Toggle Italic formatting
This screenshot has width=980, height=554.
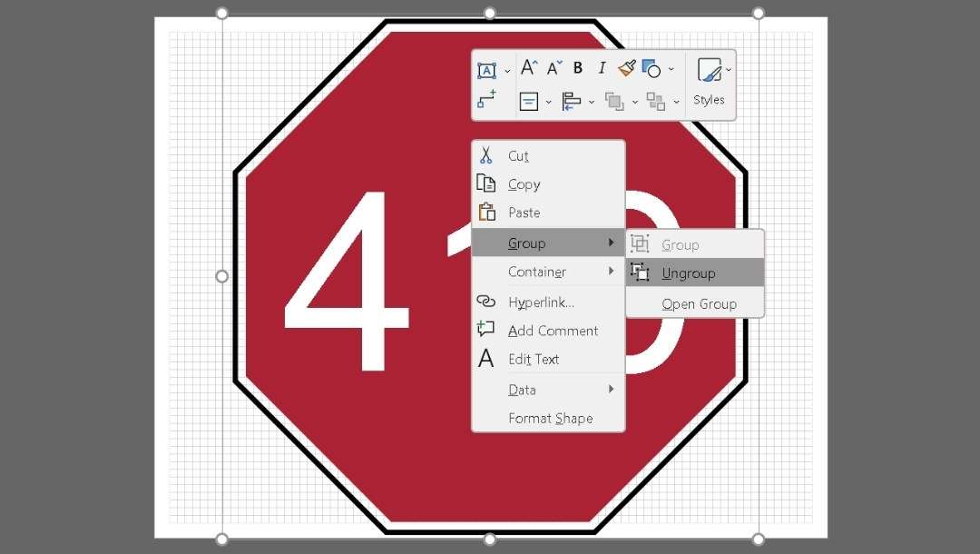pos(601,67)
